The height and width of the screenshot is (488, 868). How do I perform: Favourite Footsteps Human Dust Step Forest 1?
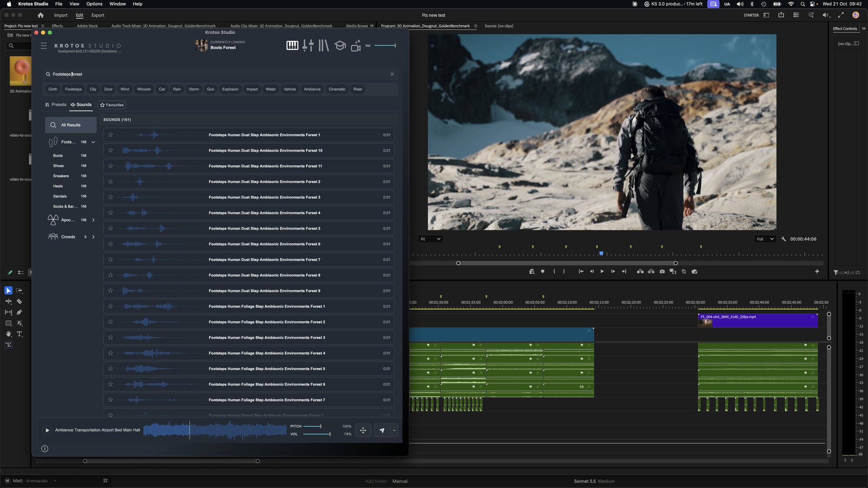111,135
